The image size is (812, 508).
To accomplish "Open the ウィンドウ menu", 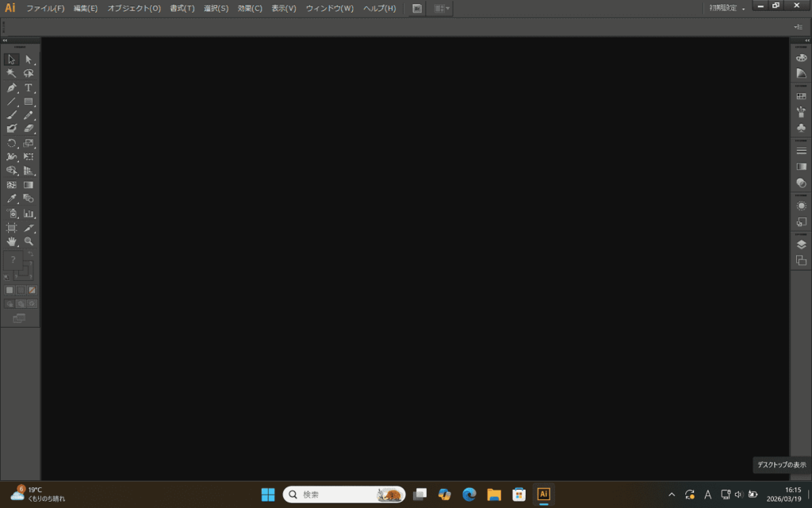I will pyautogui.click(x=329, y=8).
